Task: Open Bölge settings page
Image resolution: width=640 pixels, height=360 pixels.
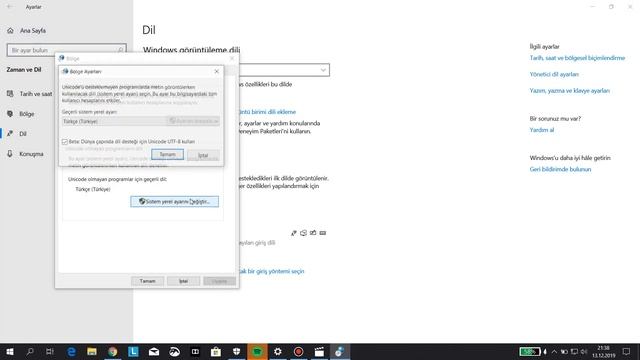Action: [x=27, y=114]
